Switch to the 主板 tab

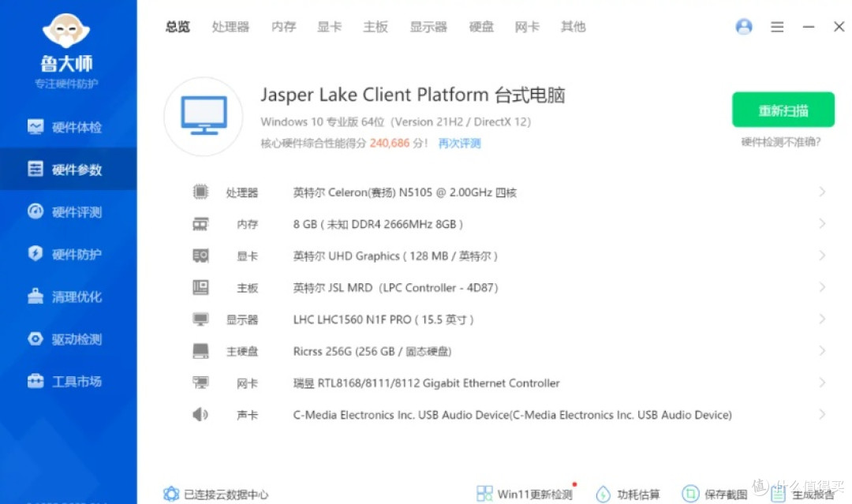coord(376,27)
